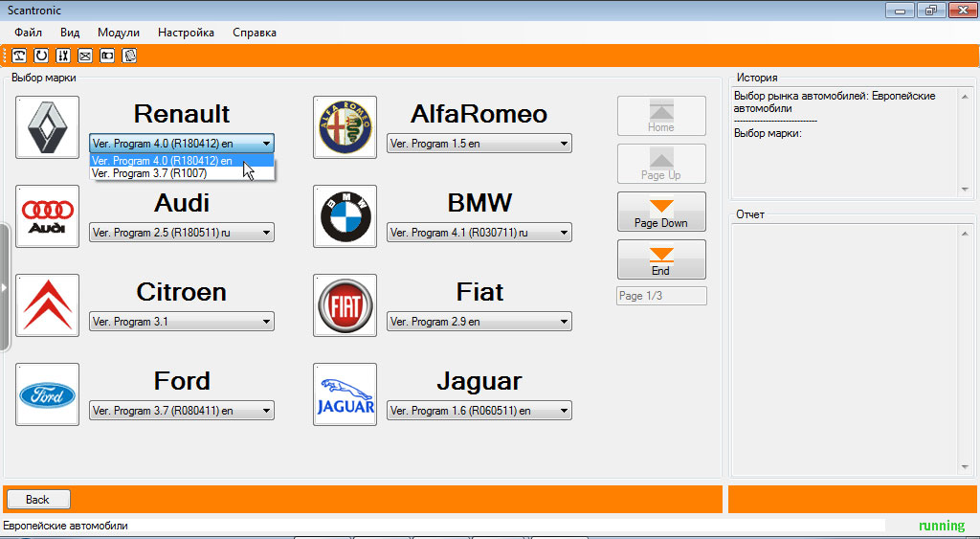Click the Renault logo icon
This screenshot has width=980, height=539.
[48, 127]
